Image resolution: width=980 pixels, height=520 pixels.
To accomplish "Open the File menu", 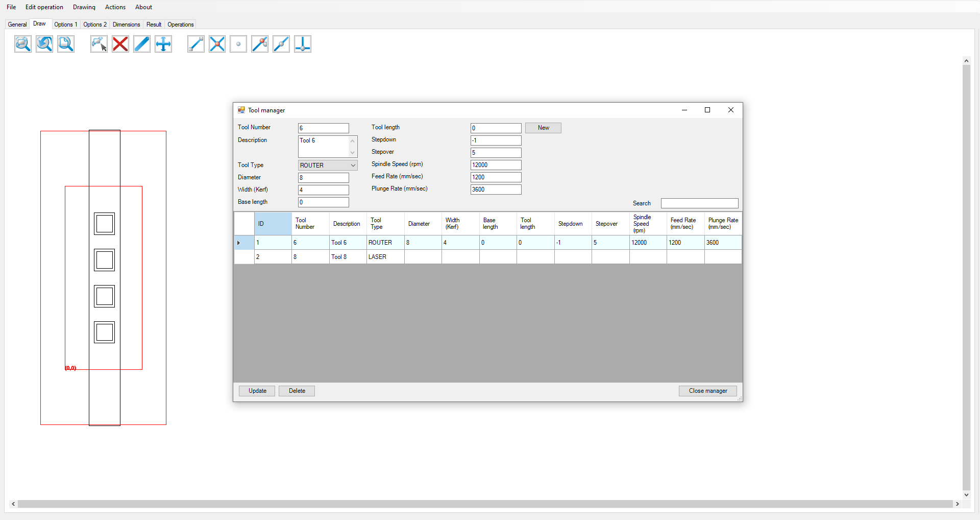I will (x=11, y=7).
